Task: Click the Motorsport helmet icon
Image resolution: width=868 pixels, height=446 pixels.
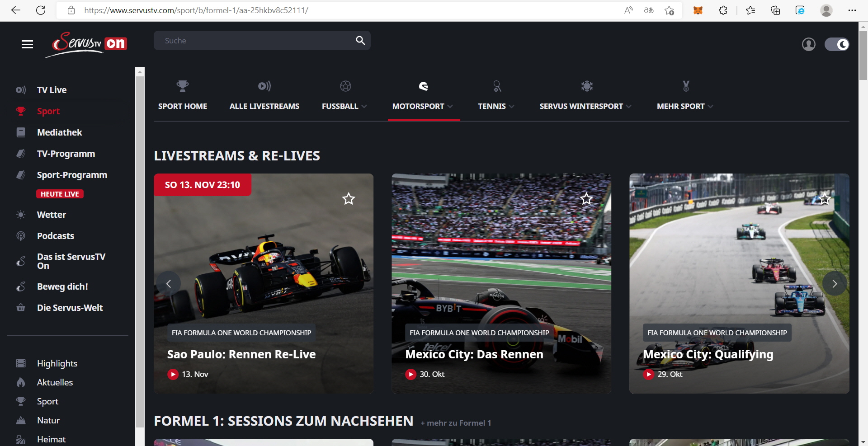Action: (424, 86)
